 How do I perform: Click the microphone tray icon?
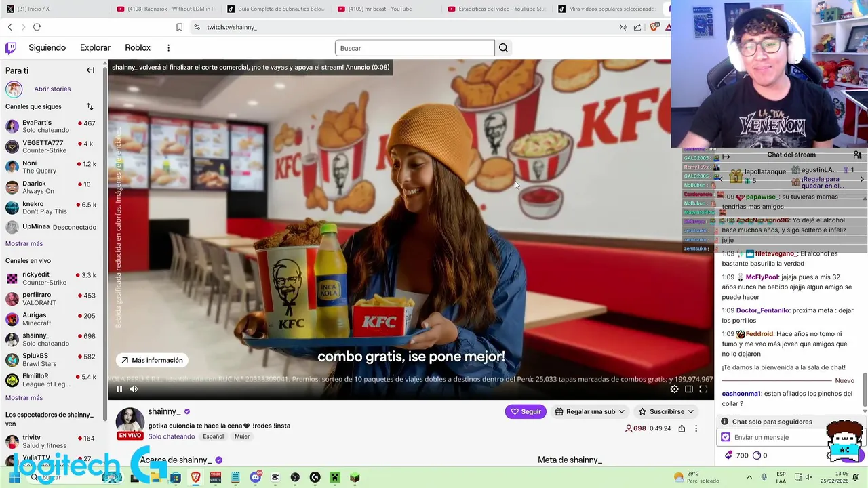pyautogui.click(x=764, y=477)
